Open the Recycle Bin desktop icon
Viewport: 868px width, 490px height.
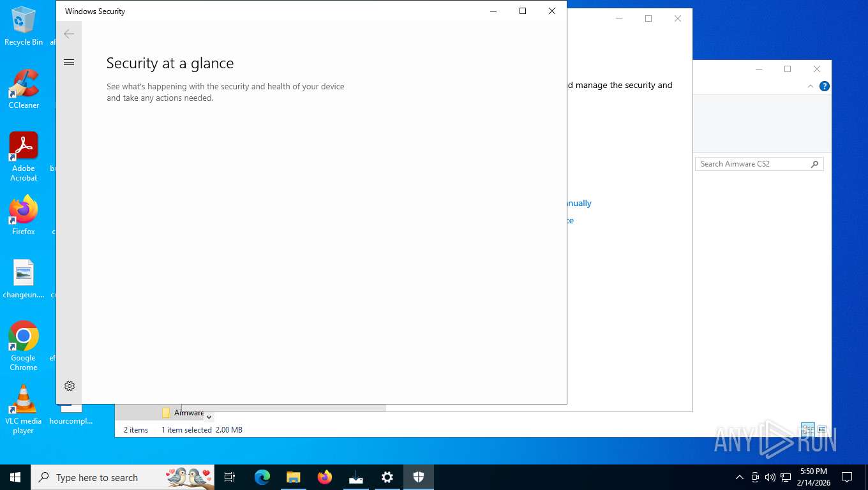[x=24, y=26]
